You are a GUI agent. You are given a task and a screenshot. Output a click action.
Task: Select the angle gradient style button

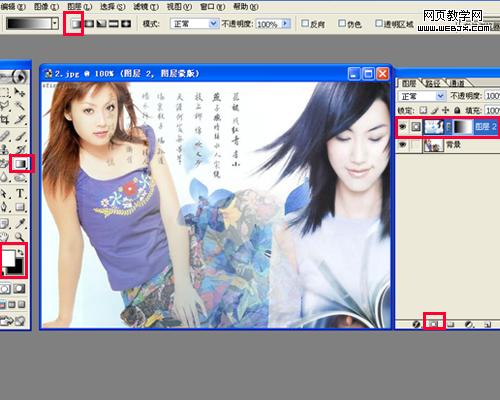pyautogui.click(x=101, y=24)
